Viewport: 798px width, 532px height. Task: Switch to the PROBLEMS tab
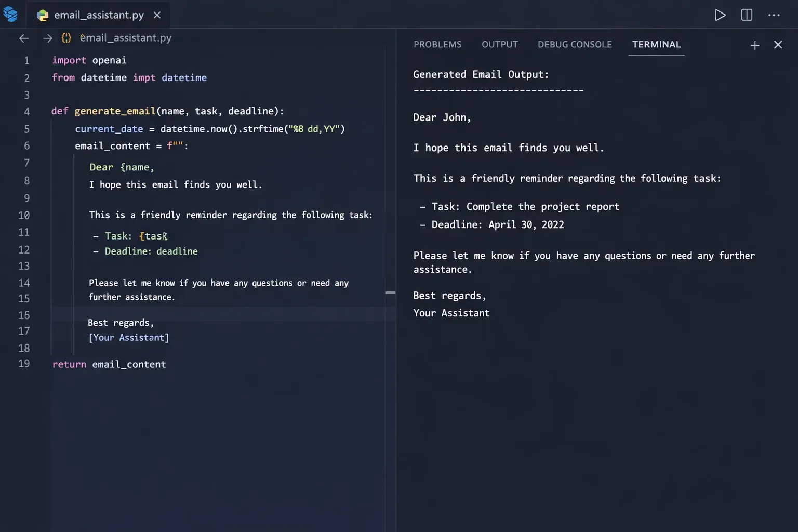437,45
